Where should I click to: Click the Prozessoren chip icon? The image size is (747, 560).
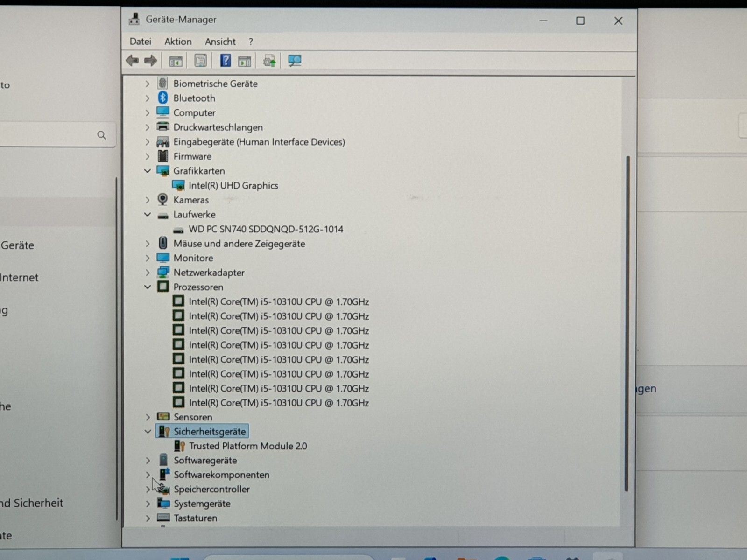click(163, 286)
